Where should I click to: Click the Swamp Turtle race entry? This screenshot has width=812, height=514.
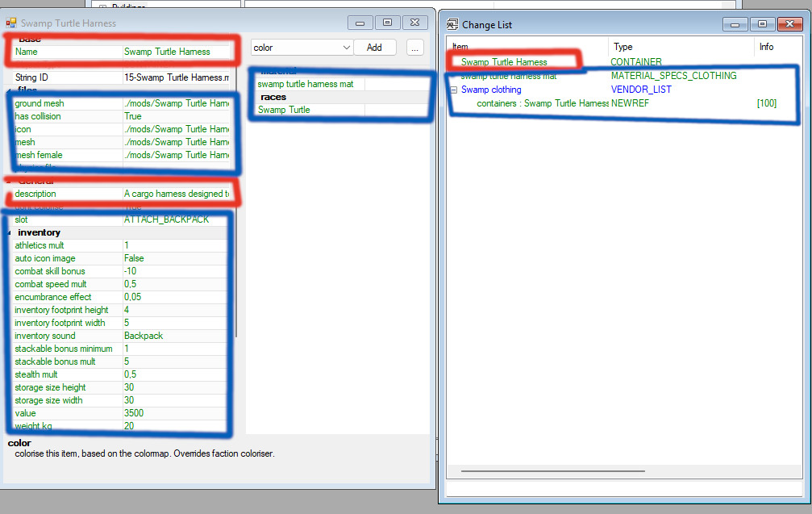point(284,110)
